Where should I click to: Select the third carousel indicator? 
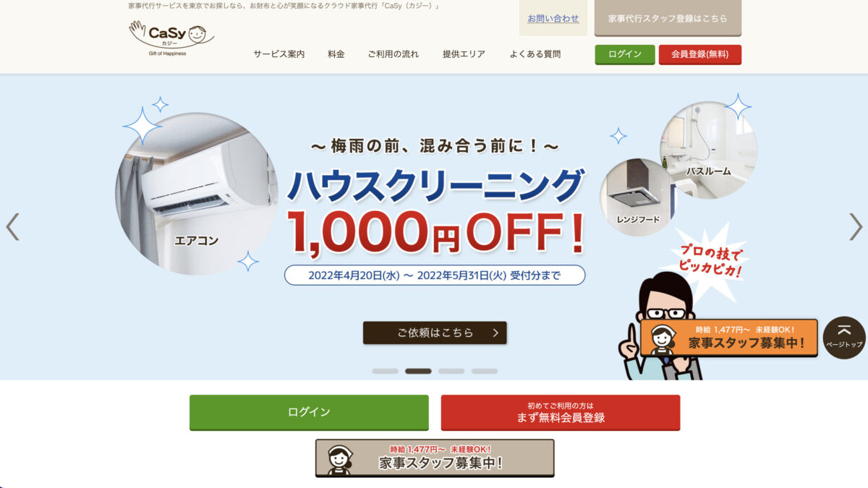[451, 371]
